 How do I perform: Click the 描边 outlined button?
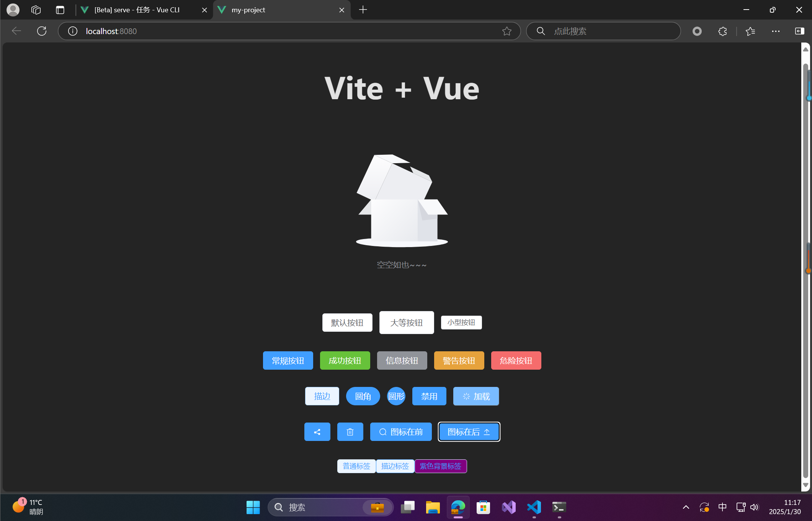[322, 396]
